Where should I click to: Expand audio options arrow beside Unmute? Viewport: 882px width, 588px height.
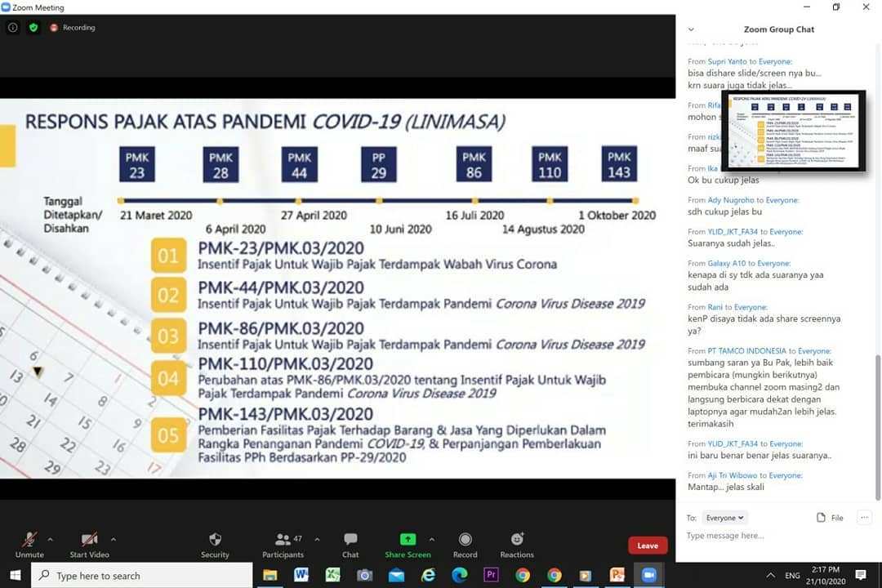point(51,539)
